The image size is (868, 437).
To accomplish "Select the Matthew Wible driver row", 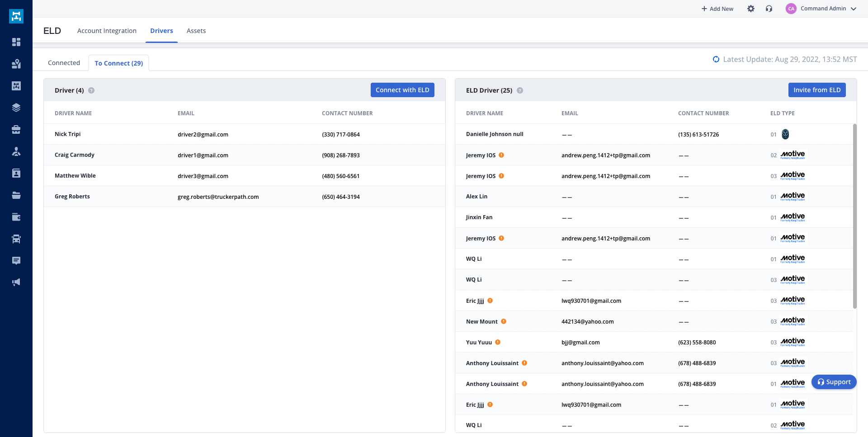I will [245, 176].
